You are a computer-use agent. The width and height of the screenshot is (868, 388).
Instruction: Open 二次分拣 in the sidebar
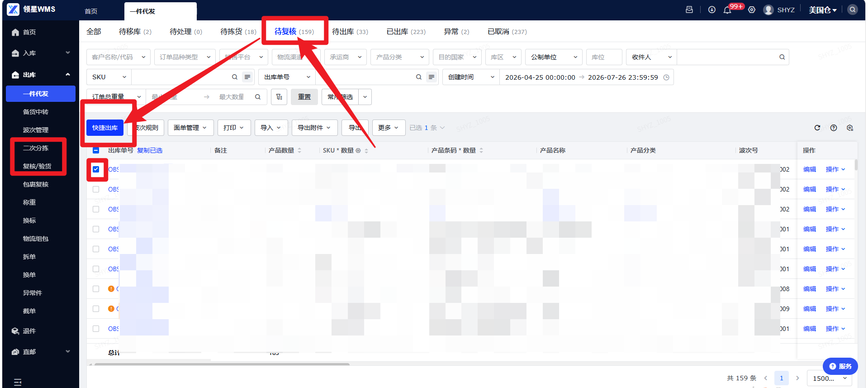click(36, 148)
